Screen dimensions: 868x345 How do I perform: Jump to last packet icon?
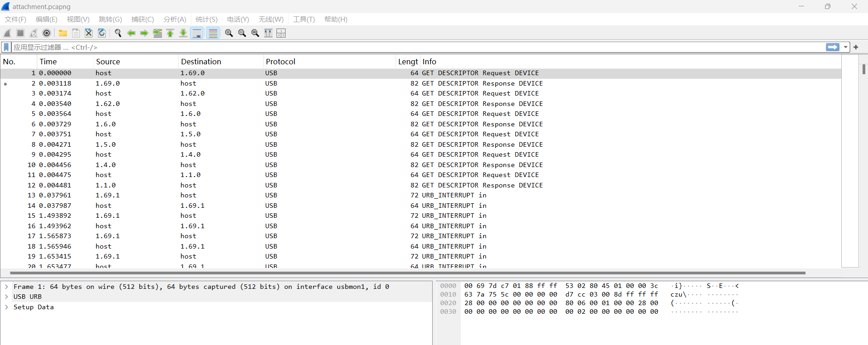[x=183, y=33]
